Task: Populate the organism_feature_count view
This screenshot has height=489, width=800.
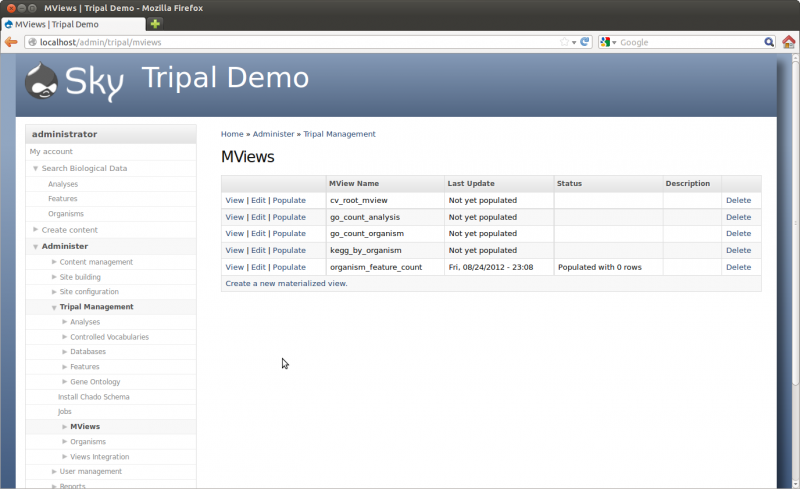Action: coord(289,267)
